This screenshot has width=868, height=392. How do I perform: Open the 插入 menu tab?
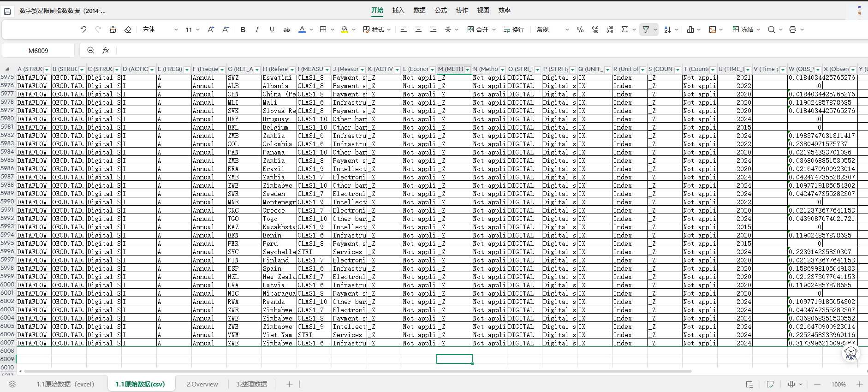click(x=398, y=10)
